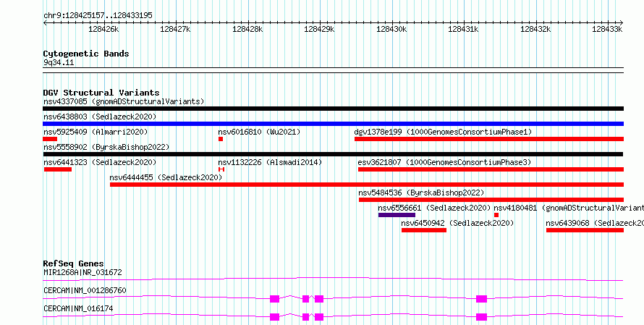Viewport: 644px width, 325px height.
Task: Click nsv1132226 Alsmadi2014 label
Action: (x=270, y=162)
